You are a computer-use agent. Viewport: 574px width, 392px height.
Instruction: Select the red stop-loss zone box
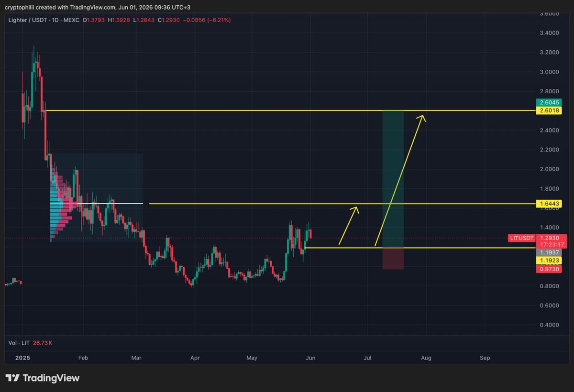tap(393, 259)
